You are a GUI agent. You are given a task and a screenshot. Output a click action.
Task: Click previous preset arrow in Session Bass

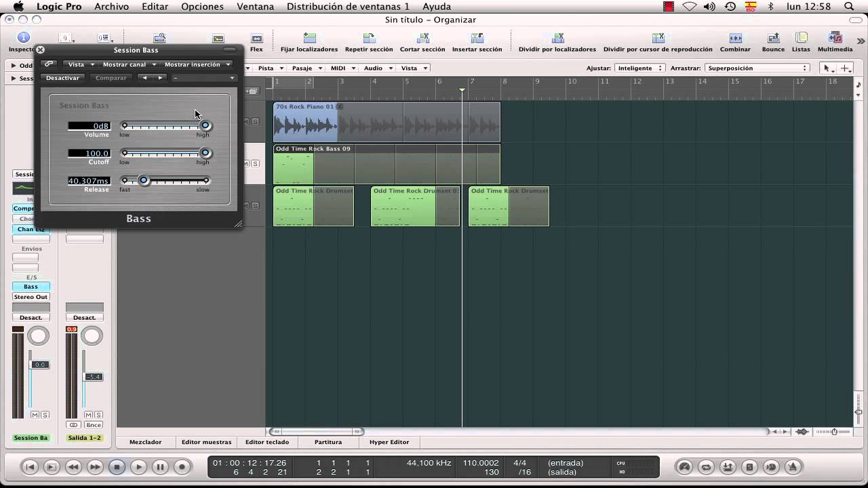[x=144, y=78]
